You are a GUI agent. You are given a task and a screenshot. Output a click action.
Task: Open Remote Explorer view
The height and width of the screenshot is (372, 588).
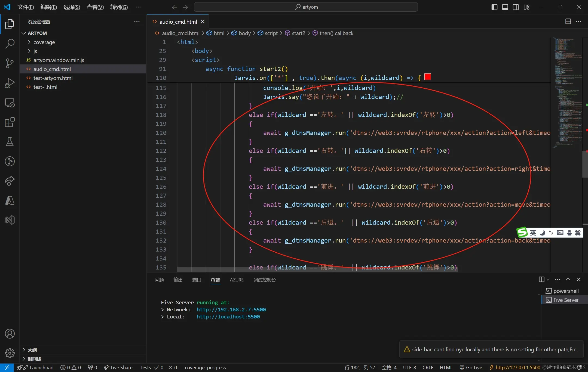[x=10, y=103]
